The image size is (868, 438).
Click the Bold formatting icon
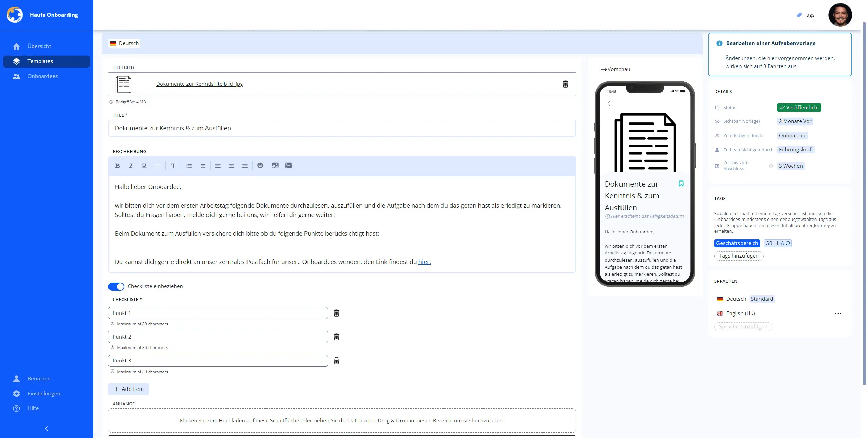pyautogui.click(x=117, y=166)
